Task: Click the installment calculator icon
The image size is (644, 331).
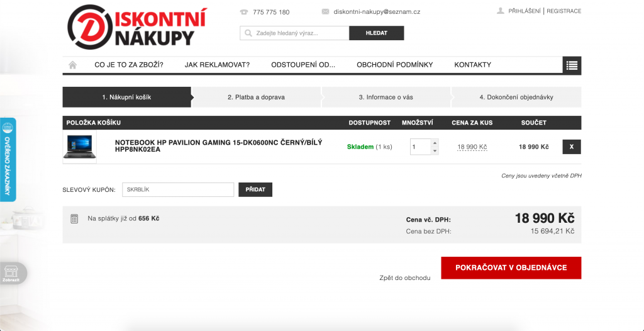Action: coord(74,219)
